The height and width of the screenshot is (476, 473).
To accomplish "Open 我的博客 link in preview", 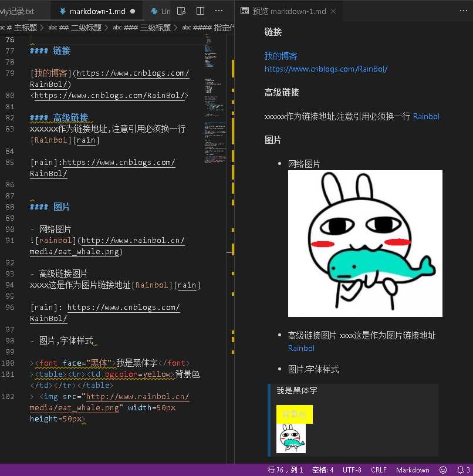I will click(x=281, y=56).
